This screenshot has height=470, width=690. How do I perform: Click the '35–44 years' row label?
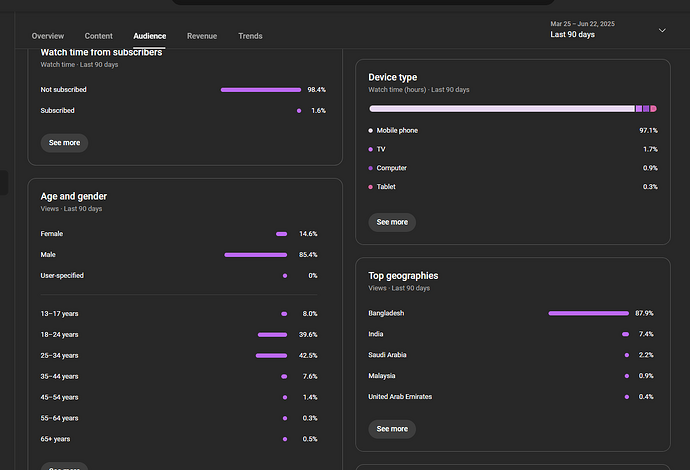click(59, 377)
